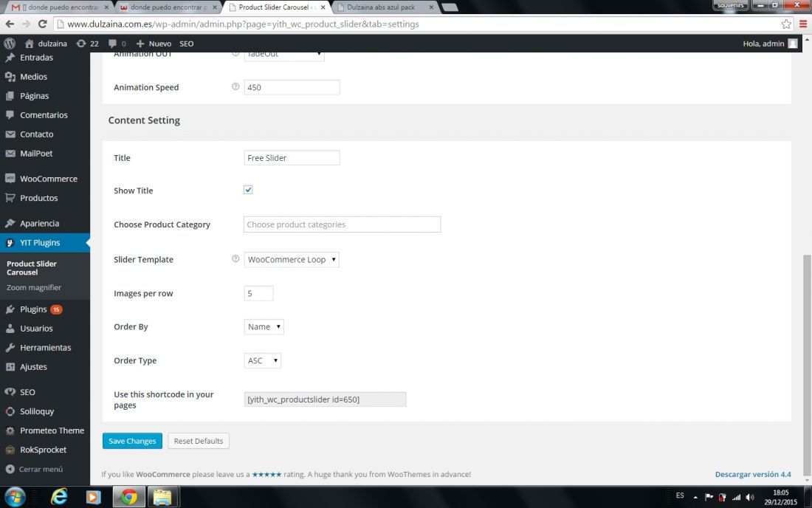Click the Productos cart icon in sidebar
Viewport: 812px width, 508px height.
point(10,198)
